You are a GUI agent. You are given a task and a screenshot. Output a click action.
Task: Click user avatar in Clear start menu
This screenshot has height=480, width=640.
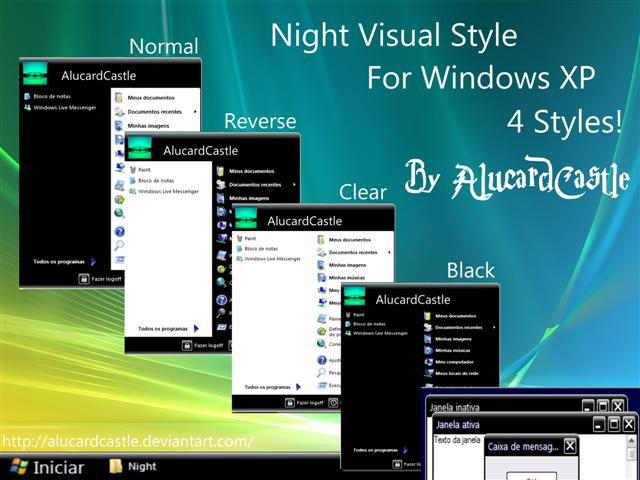[x=246, y=218]
